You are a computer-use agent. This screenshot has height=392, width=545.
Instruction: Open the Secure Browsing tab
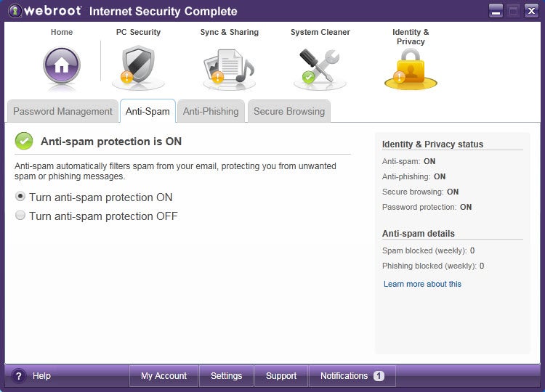(x=288, y=111)
